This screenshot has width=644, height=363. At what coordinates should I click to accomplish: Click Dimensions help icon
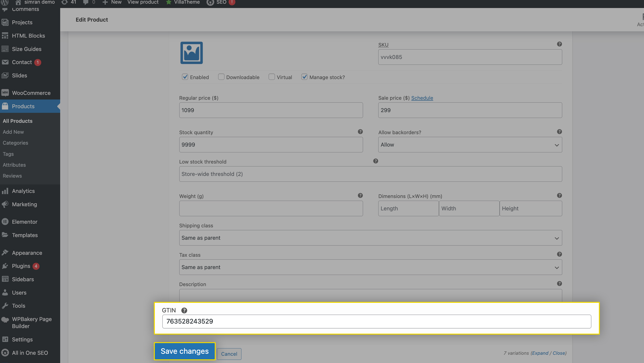pos(559,196)
